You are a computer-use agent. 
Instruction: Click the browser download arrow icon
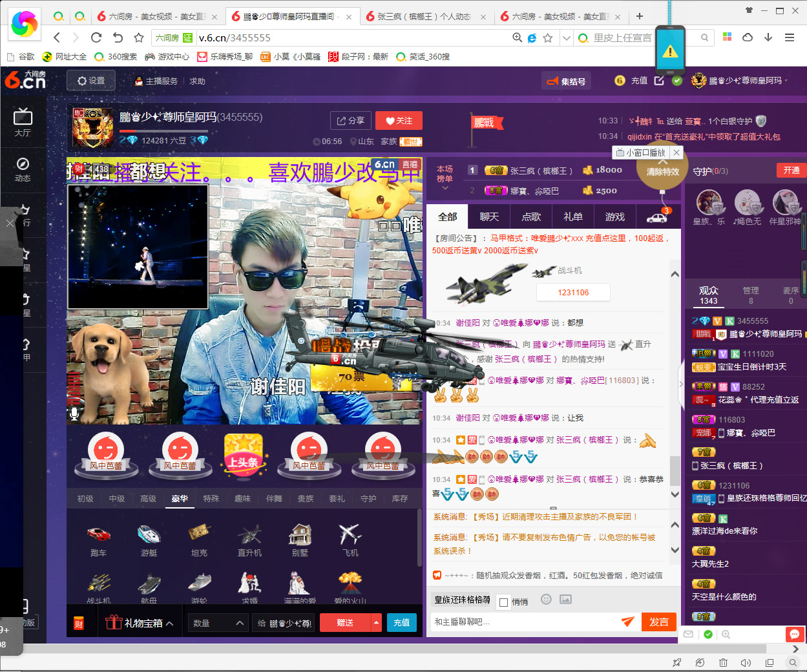point(768,37)
